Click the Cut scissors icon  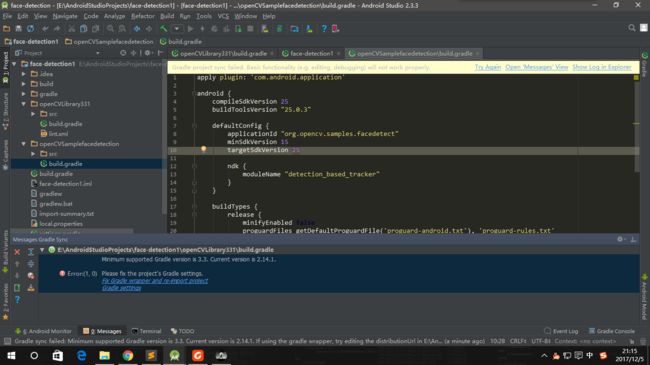(71, 29)
